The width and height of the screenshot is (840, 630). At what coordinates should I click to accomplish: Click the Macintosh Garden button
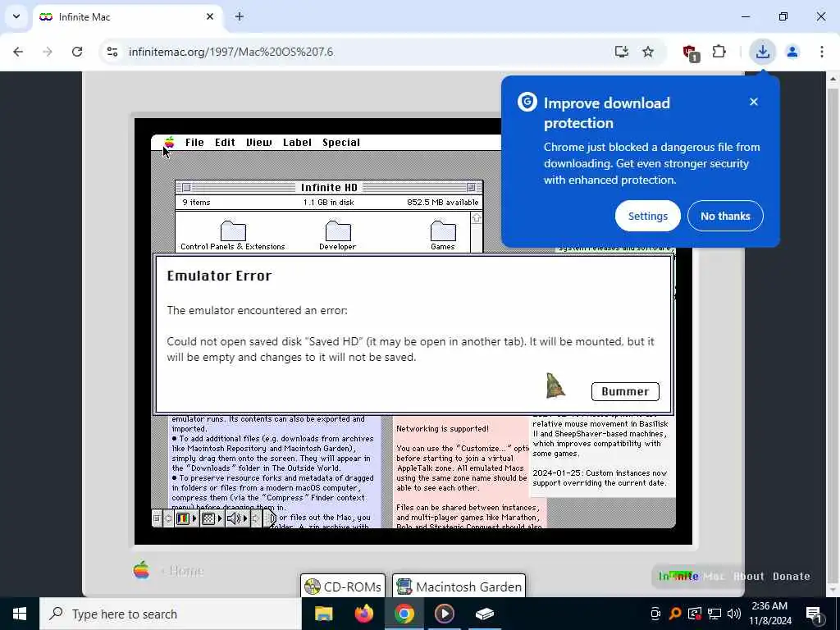coord(459,587)
